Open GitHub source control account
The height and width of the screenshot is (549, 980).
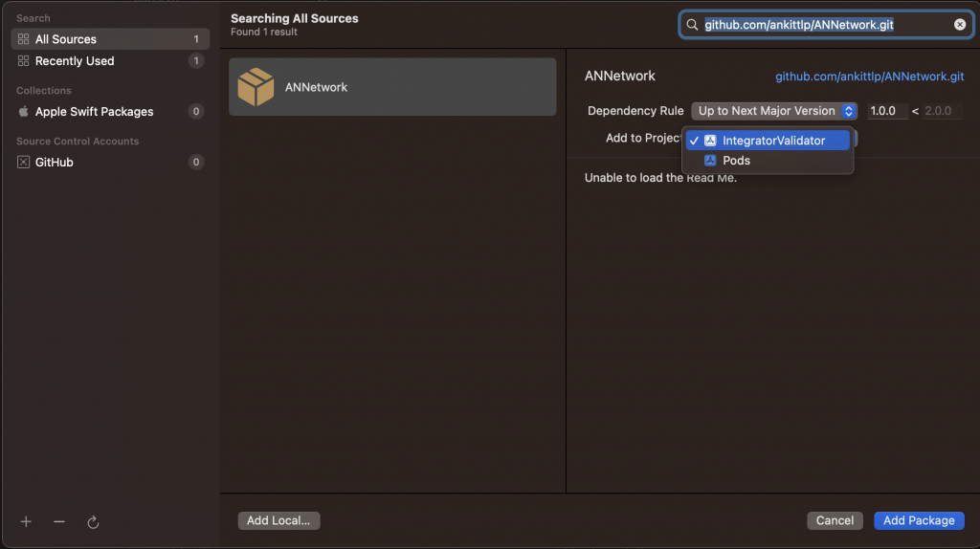(110, 162)
